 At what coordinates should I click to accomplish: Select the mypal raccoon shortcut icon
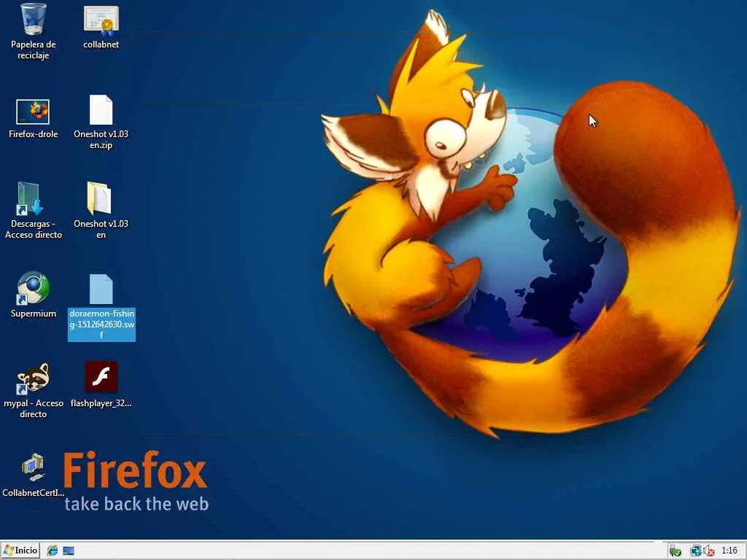[x=32, y=378]
